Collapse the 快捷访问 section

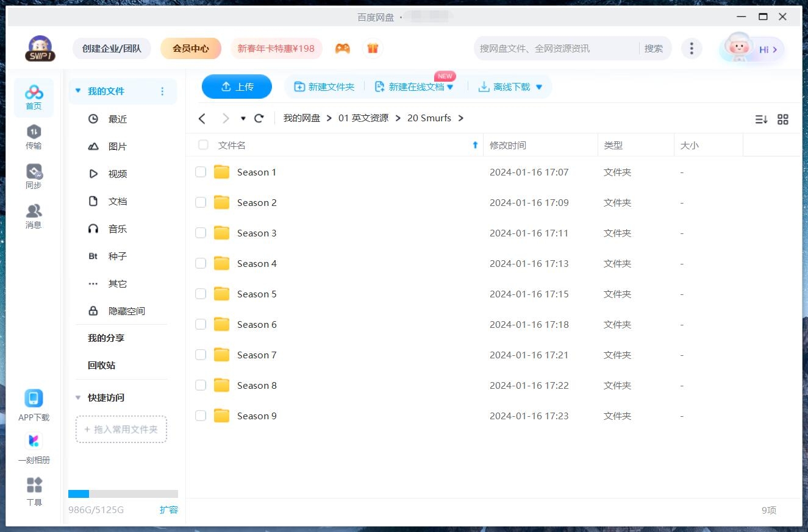(77, 397)
